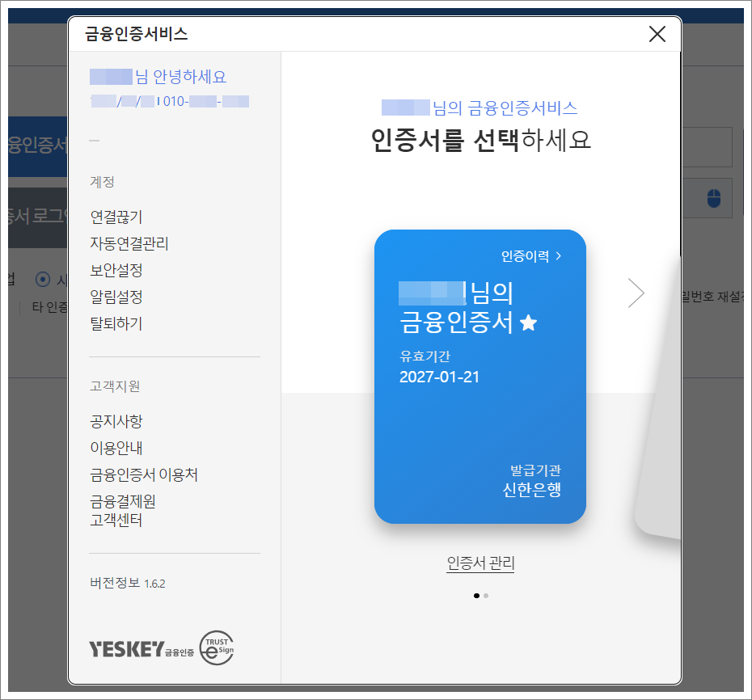Select the radio button in background window

43,279
